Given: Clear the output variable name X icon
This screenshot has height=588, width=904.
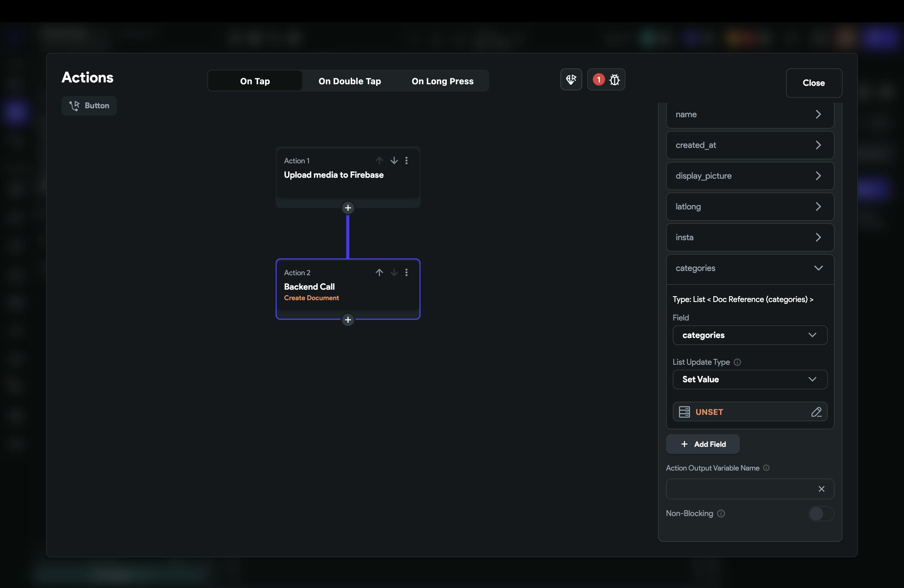Looking at the screenshot, I should click(x=821, y=489).
